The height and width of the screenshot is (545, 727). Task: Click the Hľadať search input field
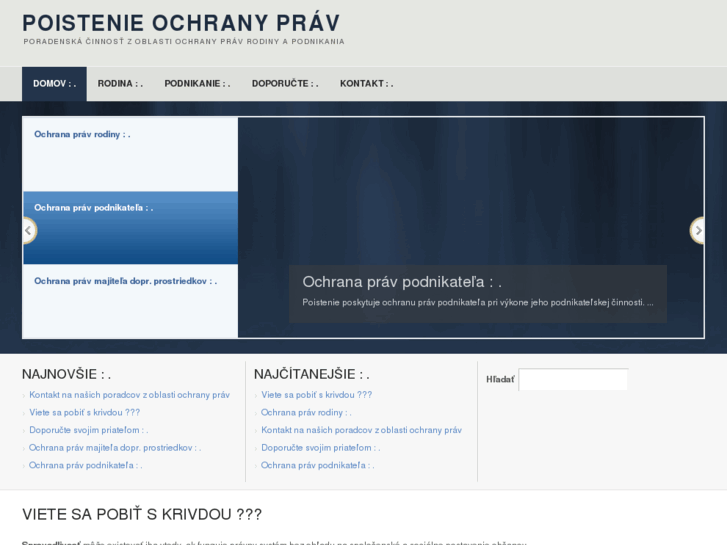click(573, 379)
